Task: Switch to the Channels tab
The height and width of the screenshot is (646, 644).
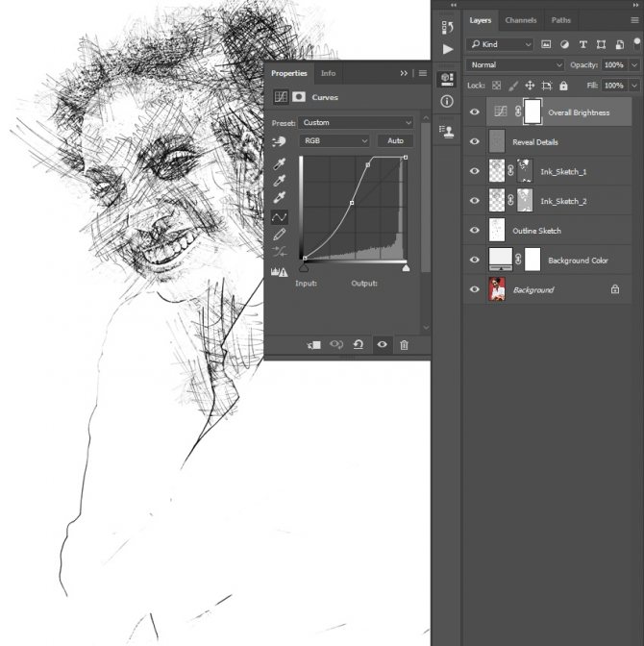Action: point(520,20)
